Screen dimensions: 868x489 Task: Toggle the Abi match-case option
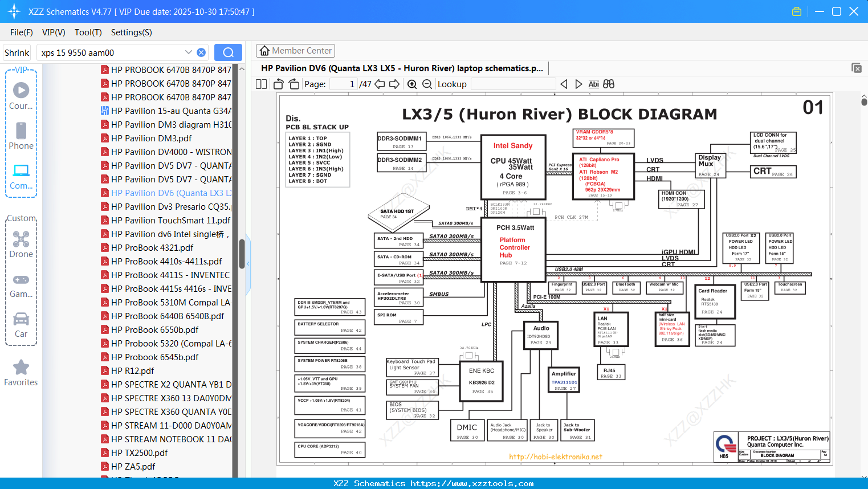pyautogui.click(x=593, y=84)
